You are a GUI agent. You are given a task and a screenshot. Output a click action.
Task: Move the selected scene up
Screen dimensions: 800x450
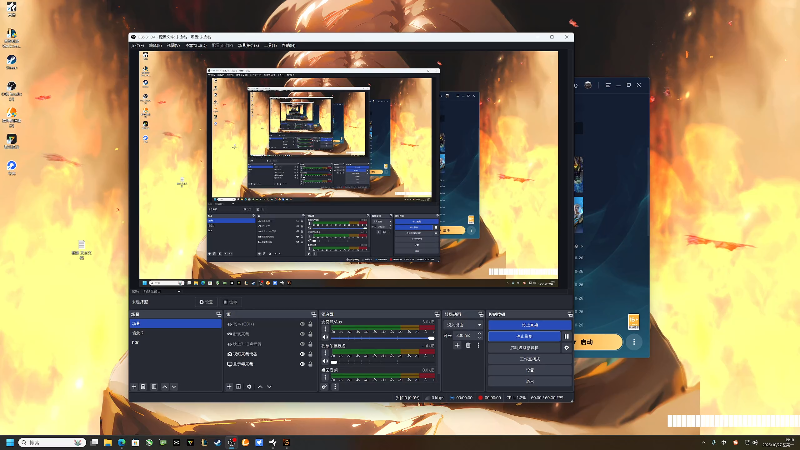click(x=165, y=387)
